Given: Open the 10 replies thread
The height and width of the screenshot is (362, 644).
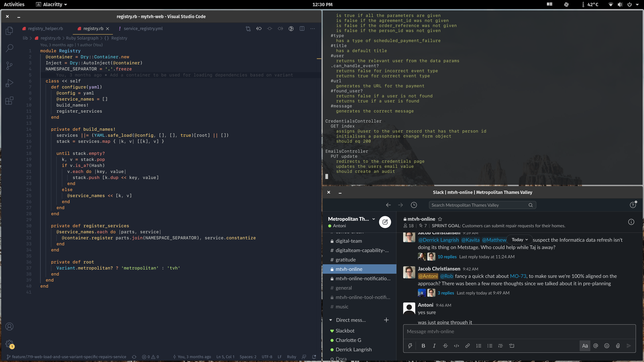Looking at the screenshot, I should 447,257.
